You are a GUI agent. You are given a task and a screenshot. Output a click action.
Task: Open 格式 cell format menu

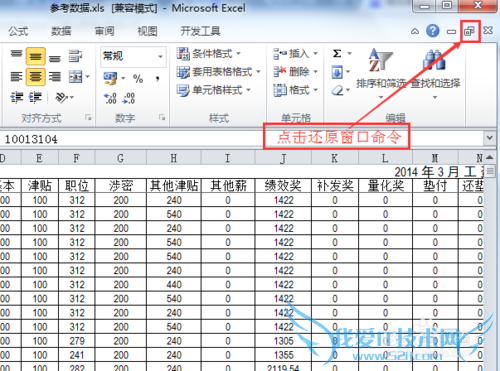[x=295, y=90]
